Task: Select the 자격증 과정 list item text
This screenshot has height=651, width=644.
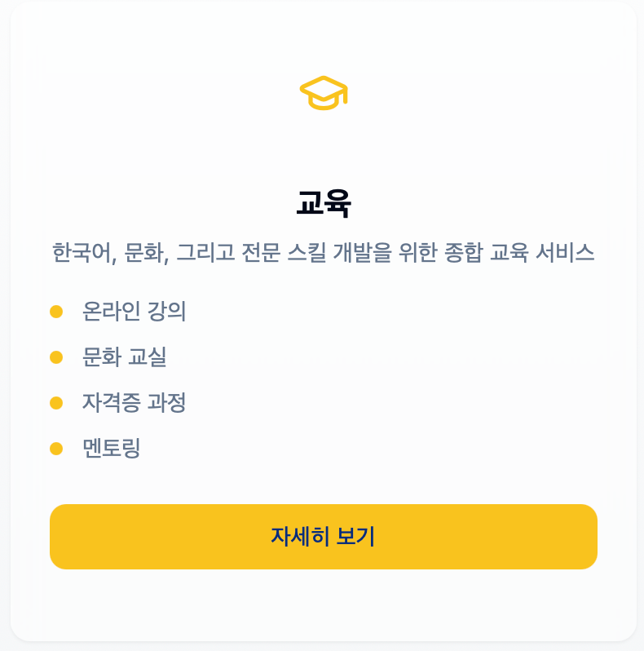Action: (x=135, y=403)
